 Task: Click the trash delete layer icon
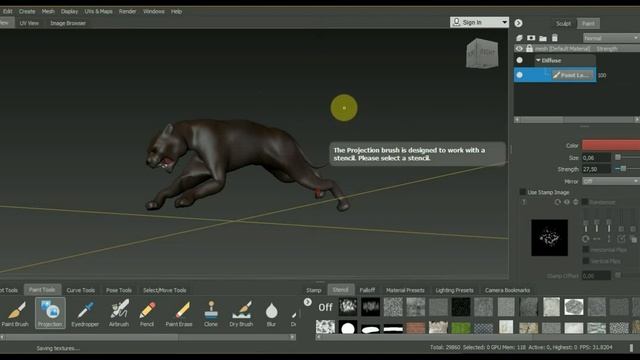[x=555, y=38]
